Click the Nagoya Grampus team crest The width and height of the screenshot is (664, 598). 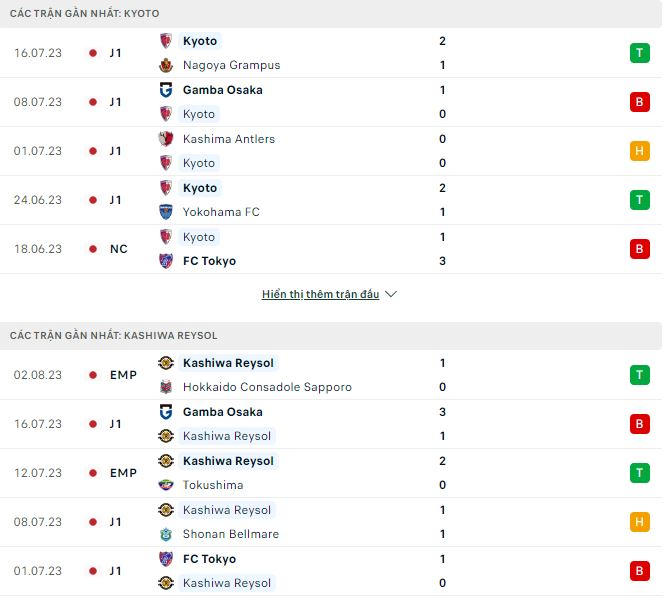166,65
